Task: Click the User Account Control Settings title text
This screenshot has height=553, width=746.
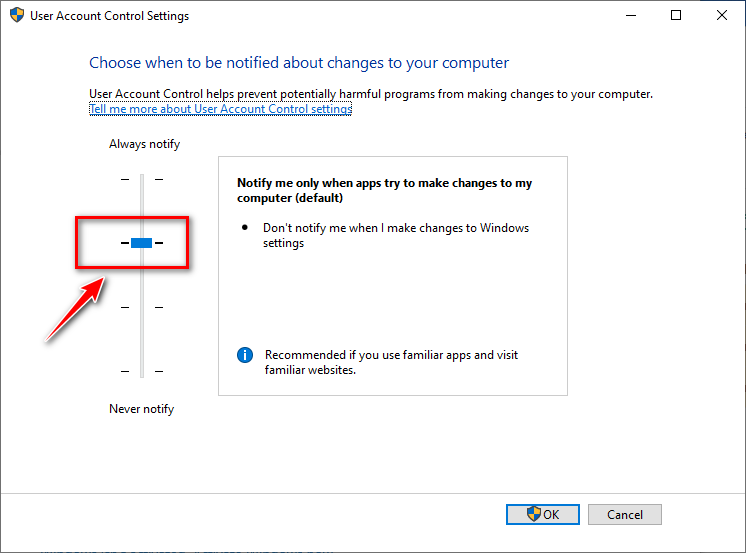Action: pyautogui.click(x=110, y=16)
